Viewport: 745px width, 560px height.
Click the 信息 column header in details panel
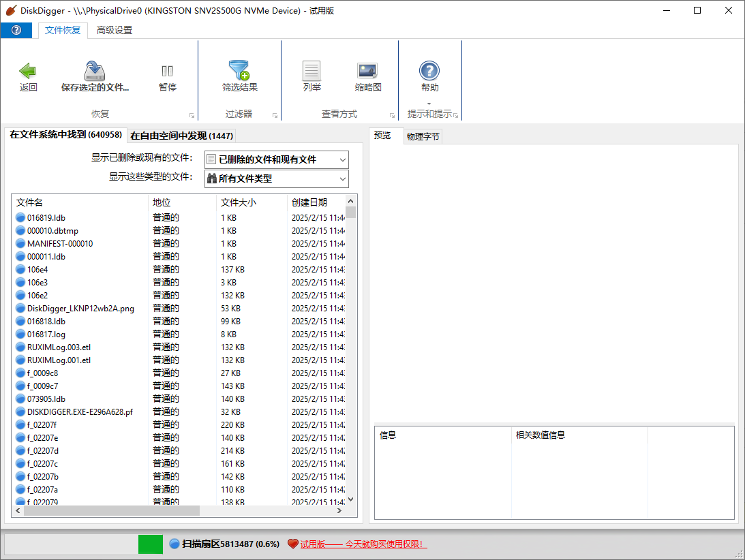(x=443, y=435)
